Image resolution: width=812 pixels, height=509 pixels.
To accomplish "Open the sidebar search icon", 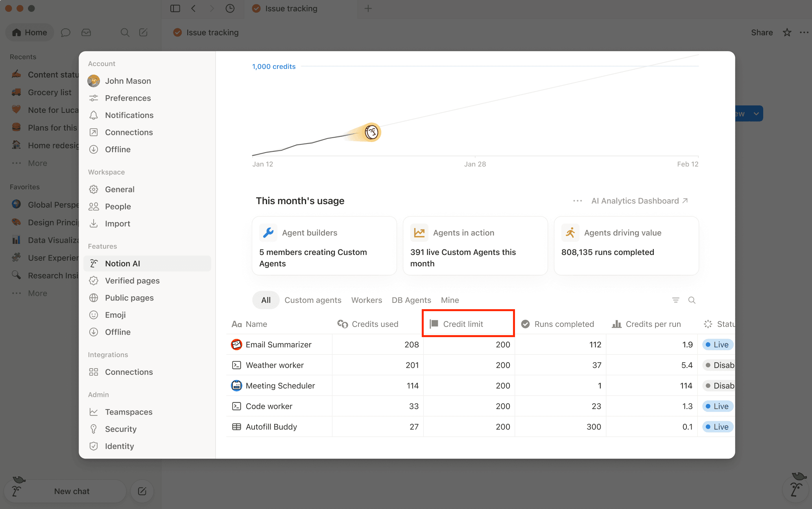I will [125, 32].
